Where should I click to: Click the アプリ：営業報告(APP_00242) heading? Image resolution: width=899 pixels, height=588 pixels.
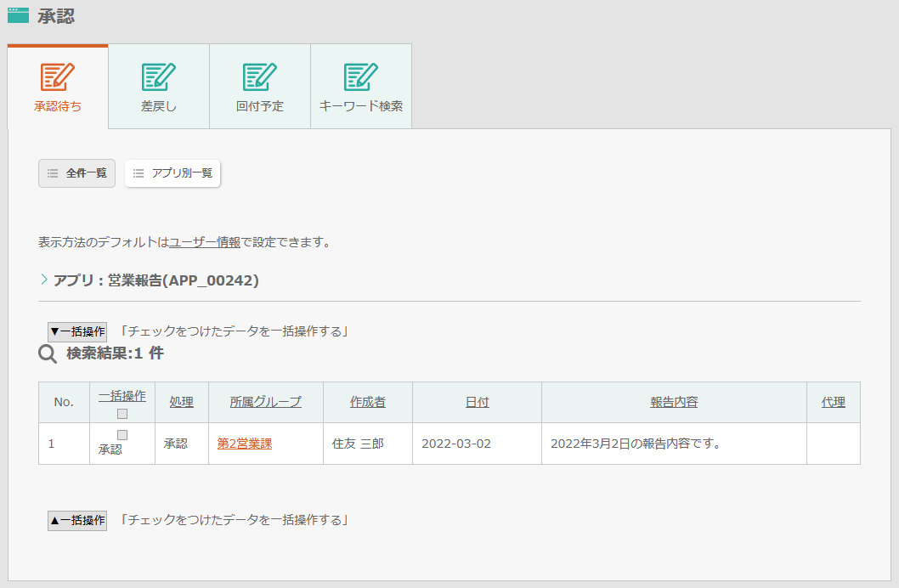point(156,280)
